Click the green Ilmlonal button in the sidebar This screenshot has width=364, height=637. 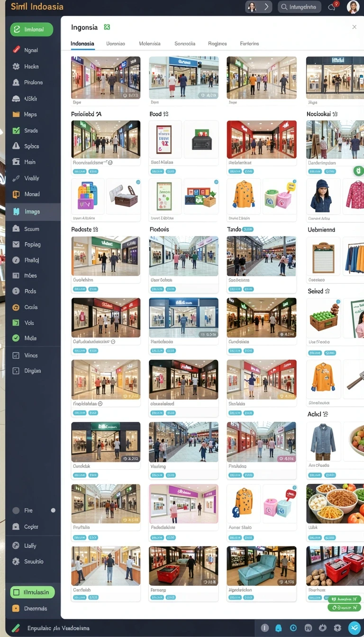click(32, 29)
